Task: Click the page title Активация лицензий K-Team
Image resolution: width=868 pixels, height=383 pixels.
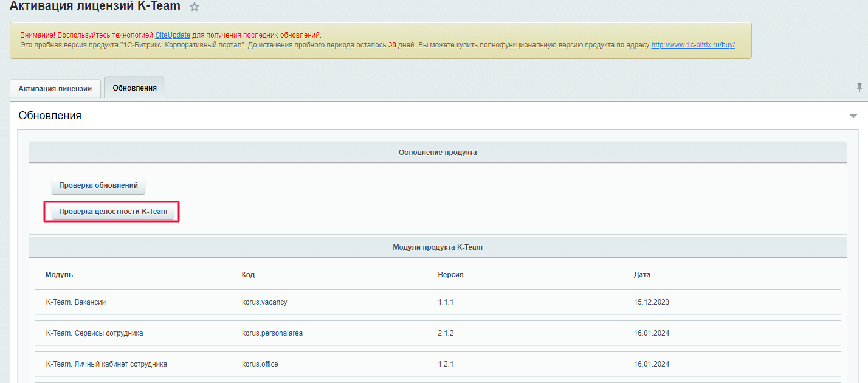Action: point(95,6)
